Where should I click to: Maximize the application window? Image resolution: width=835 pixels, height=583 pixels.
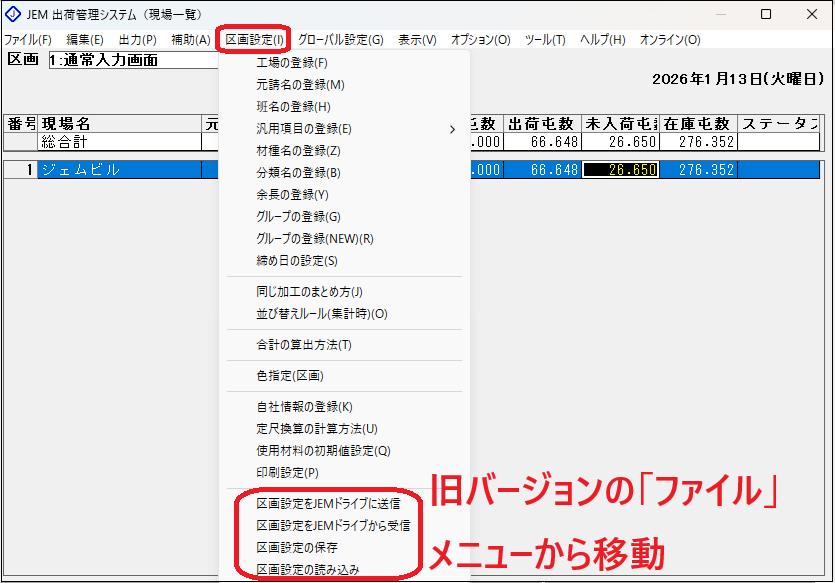[765, 15]
